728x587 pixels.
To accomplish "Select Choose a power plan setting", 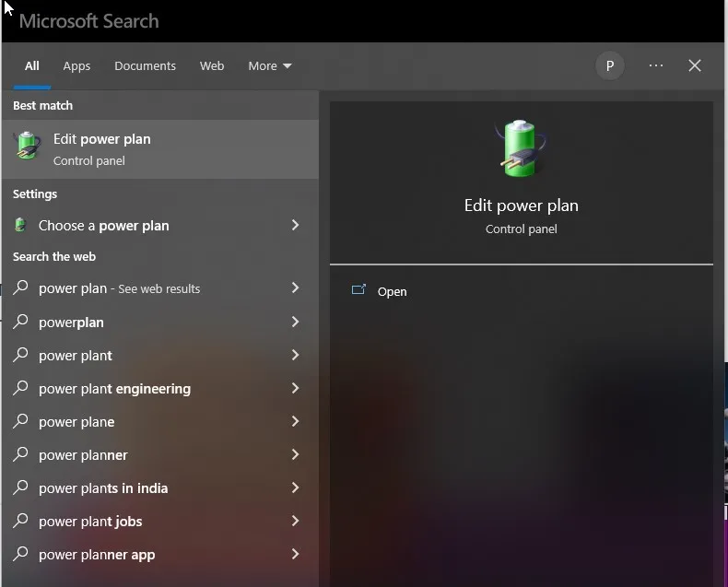I will 160,226.
